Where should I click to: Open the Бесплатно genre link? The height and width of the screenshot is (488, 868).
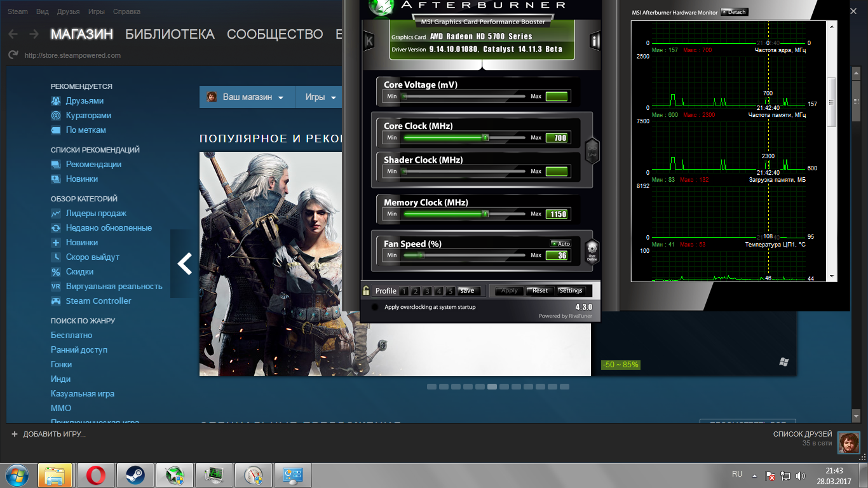click(x=72, y=335)
